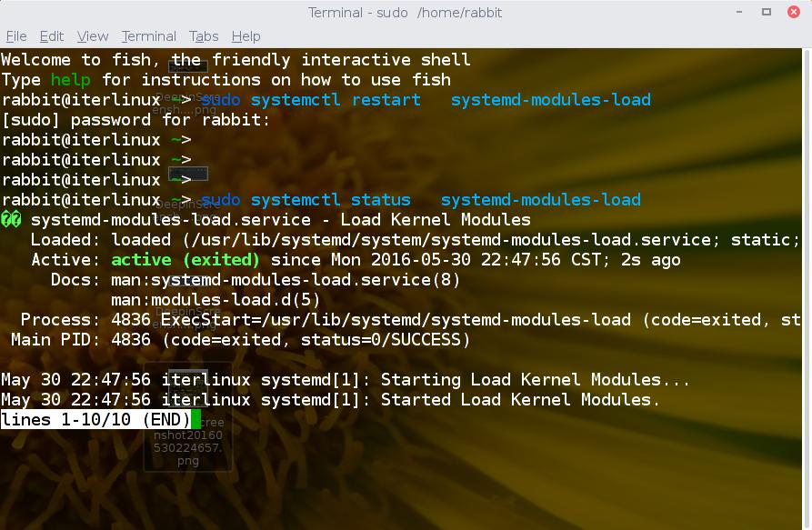Open the View menu
This screenshot has width=812, height=530.
point(92,36)
